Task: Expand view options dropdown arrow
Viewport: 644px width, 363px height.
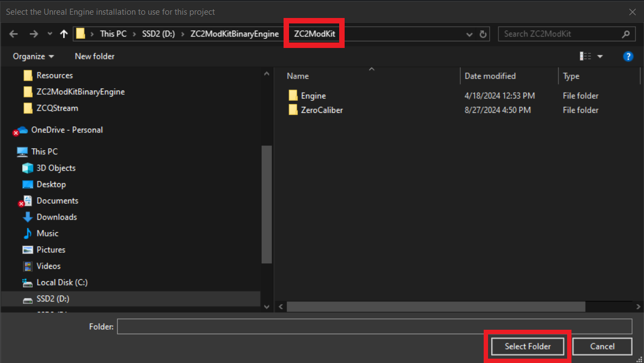Action: (600, 56)
